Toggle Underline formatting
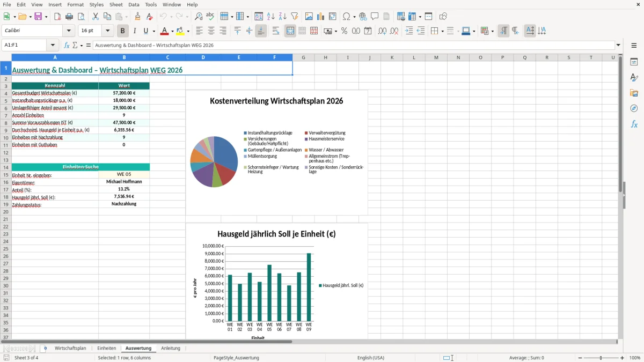 pyautogui.click(x=145, y=31)
